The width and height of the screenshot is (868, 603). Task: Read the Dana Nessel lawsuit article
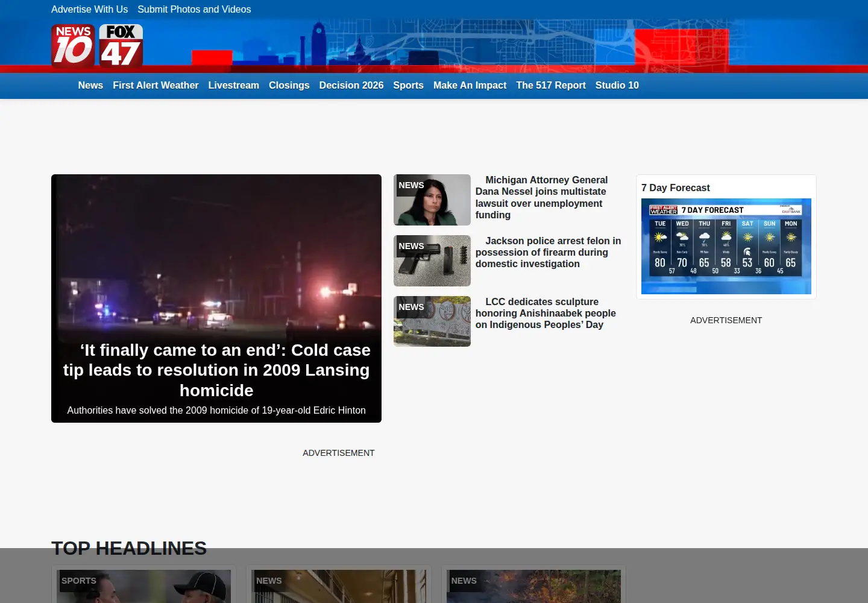pyautogui.click(x=541, y=197)
